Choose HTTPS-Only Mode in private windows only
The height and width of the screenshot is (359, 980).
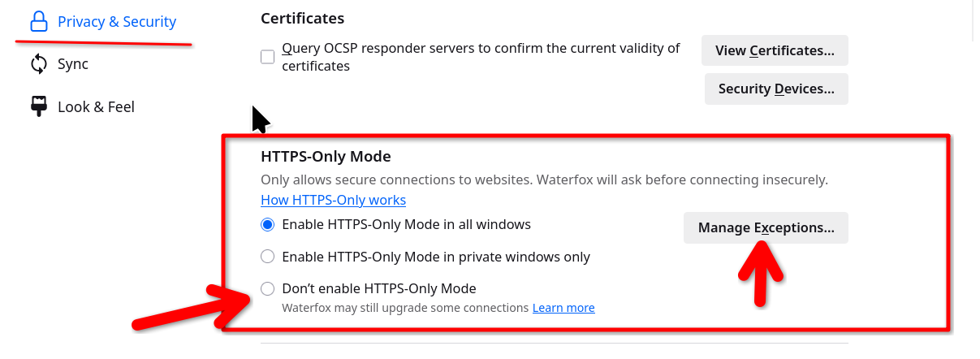[267, 257]
